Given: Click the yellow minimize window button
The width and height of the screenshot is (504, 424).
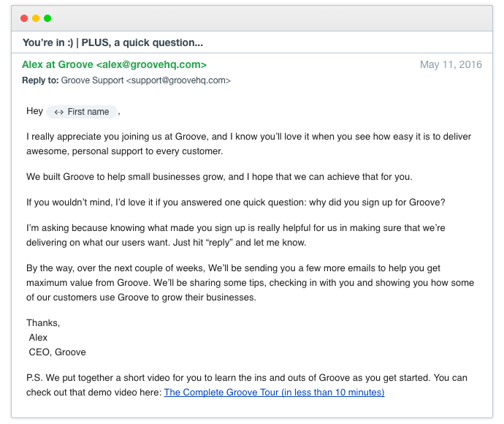Looking at the screenshot, I should pos(36,18).
